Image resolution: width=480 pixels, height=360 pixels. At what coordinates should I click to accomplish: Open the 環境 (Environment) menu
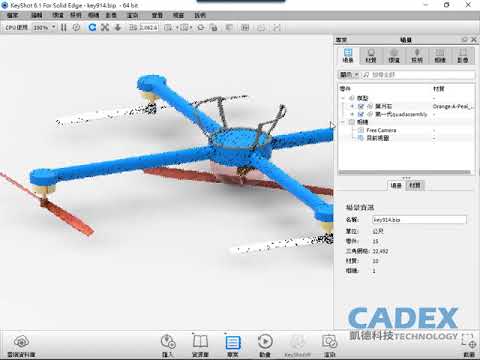58,15
